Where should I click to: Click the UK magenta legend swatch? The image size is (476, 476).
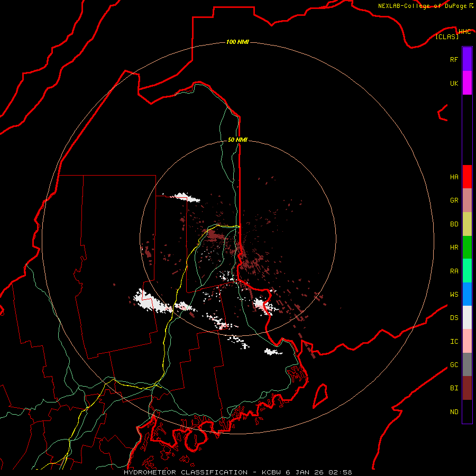pyautogui.click(x=467, y=83)
